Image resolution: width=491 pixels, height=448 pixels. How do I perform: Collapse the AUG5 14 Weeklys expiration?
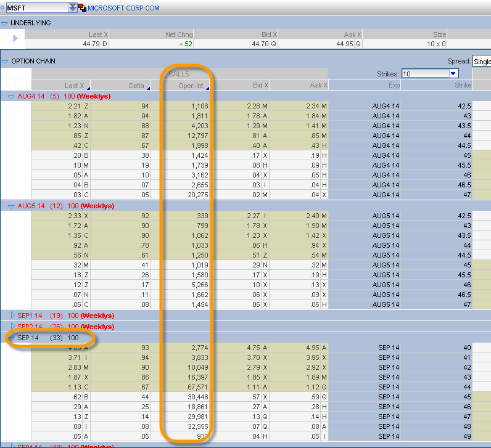11,206
